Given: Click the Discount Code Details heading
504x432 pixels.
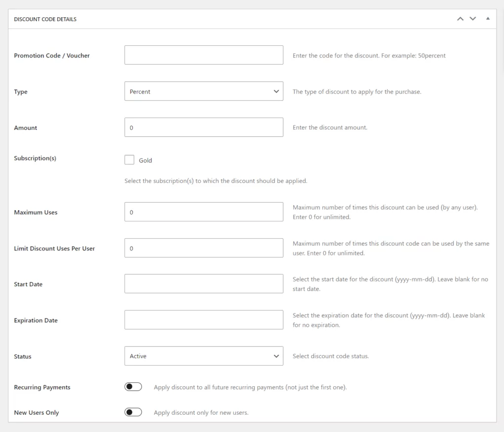Looking at the screenshot, I should [x=45, y=19].
